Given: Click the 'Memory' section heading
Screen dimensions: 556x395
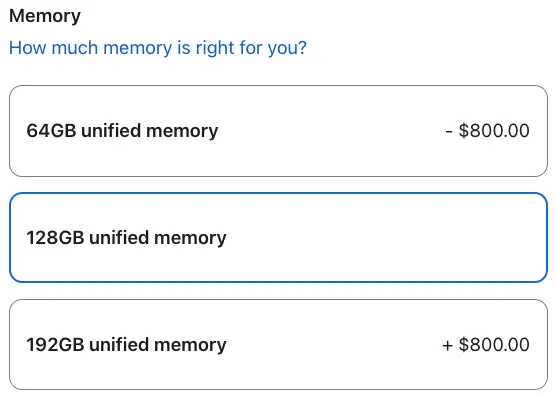Looking at the screenshot, I should pos(45,16).
